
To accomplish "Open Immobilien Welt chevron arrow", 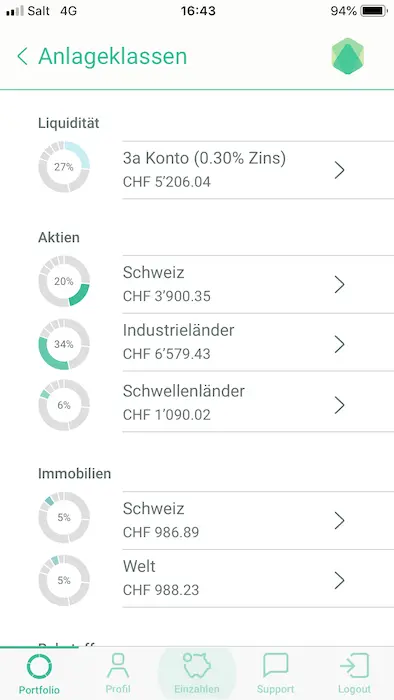I will (340, 580).
